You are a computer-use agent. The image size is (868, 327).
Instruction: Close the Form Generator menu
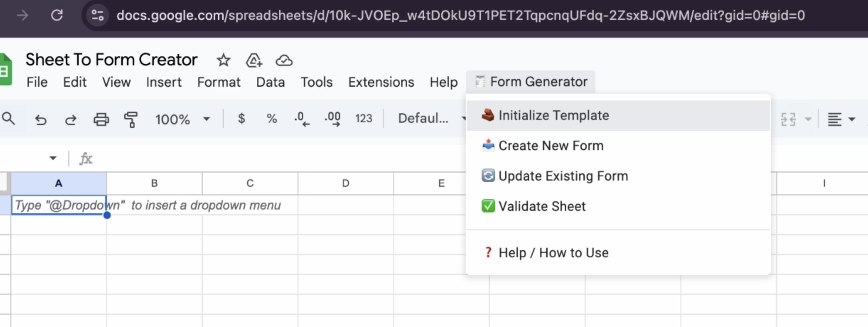pyautogui.click(x=531, y=82)
